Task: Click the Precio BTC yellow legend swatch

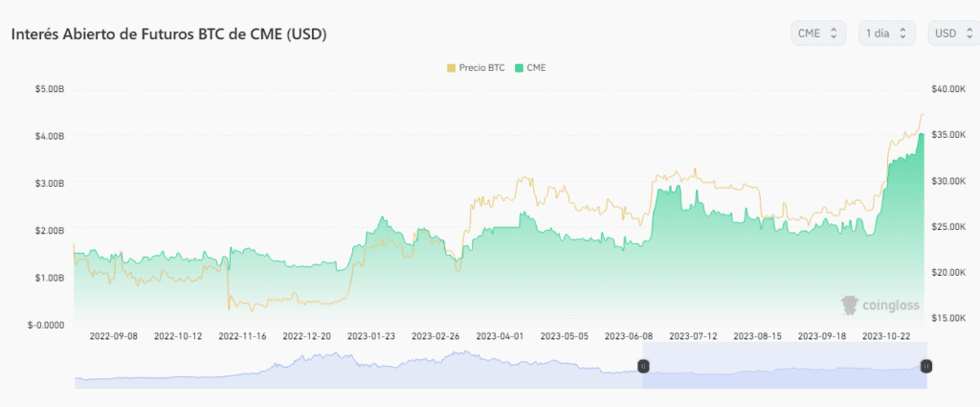Action: click(452, 68)
